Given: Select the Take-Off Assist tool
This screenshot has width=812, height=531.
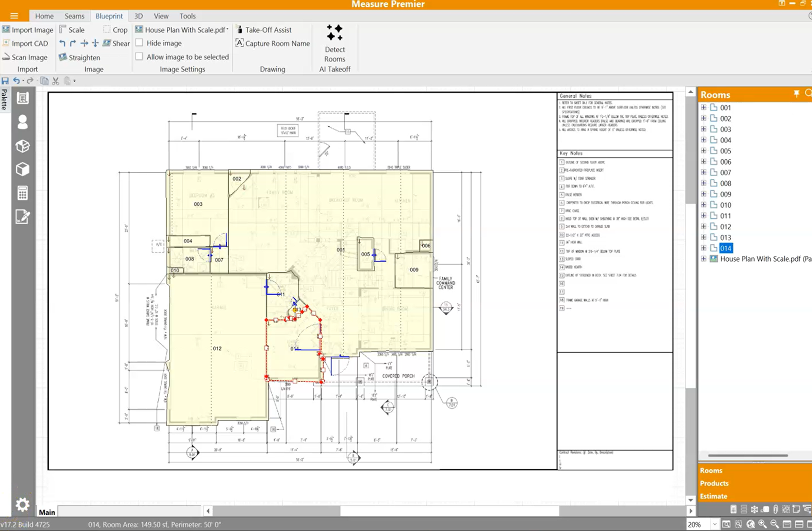Looking at the screenshot, I should [x=265, y=30].
